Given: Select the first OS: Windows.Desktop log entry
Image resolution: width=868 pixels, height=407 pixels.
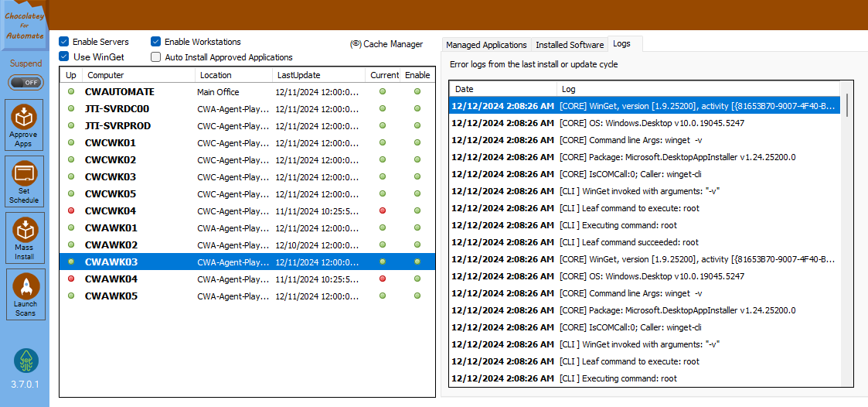Looking at the screenshot, I should point(645,122).
